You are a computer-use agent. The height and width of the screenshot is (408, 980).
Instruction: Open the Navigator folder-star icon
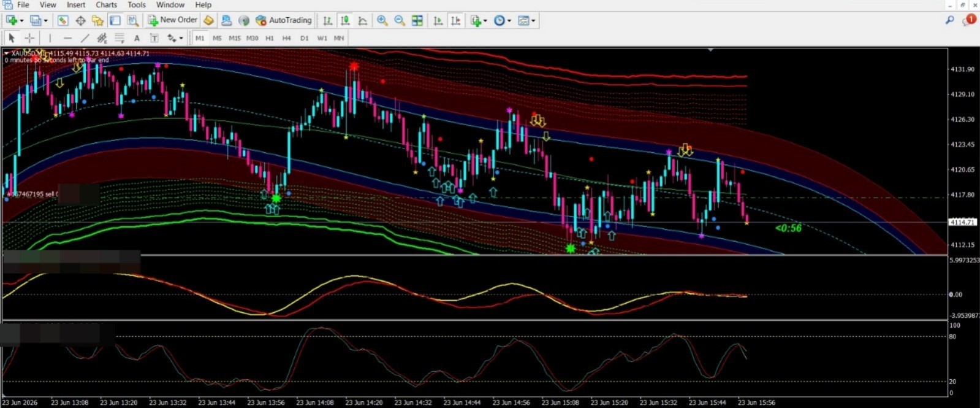pyautogui.click(x=97, y=20)
